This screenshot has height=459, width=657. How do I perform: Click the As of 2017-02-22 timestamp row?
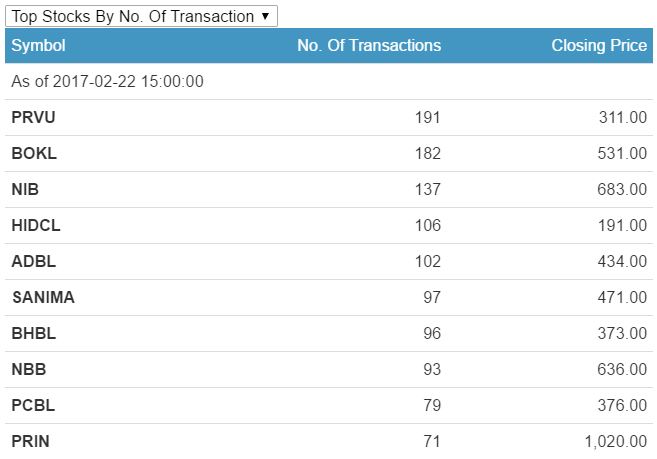[x=107, y=82]
